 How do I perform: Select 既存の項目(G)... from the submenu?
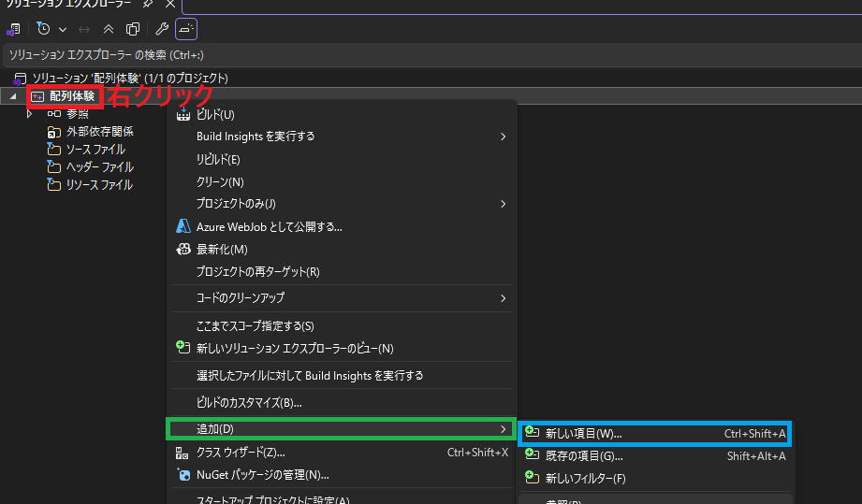584,456
